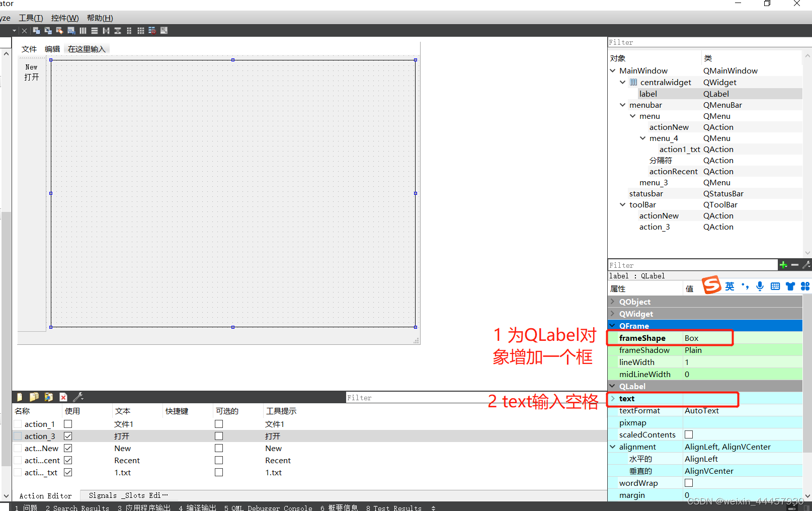Toggle the 使用 checkbox for acti..._txt
Viewport: 812px width, 511px height.
tap(68, 472)
